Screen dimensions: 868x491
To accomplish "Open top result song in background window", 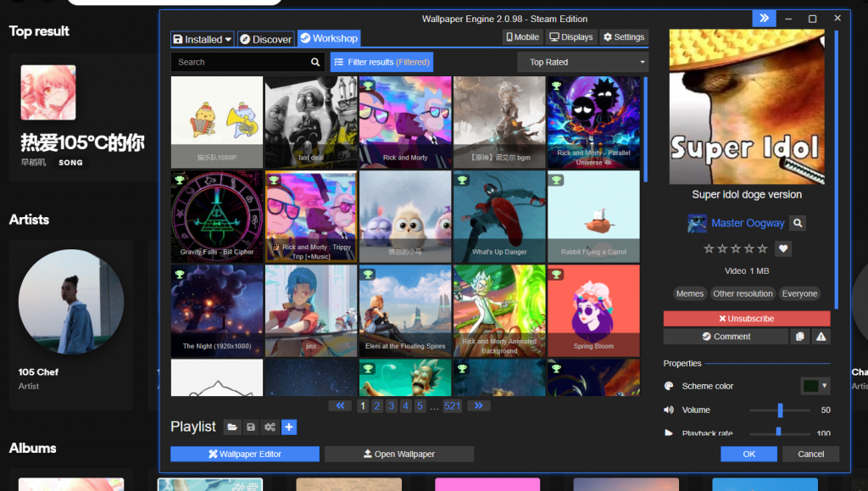I will pyautogui.click(x=83, y=117).
